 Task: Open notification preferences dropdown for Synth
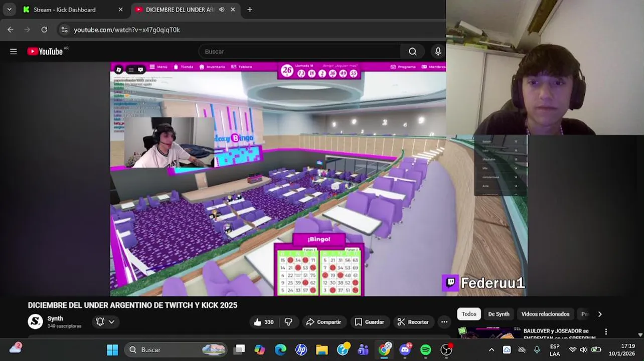105,322
